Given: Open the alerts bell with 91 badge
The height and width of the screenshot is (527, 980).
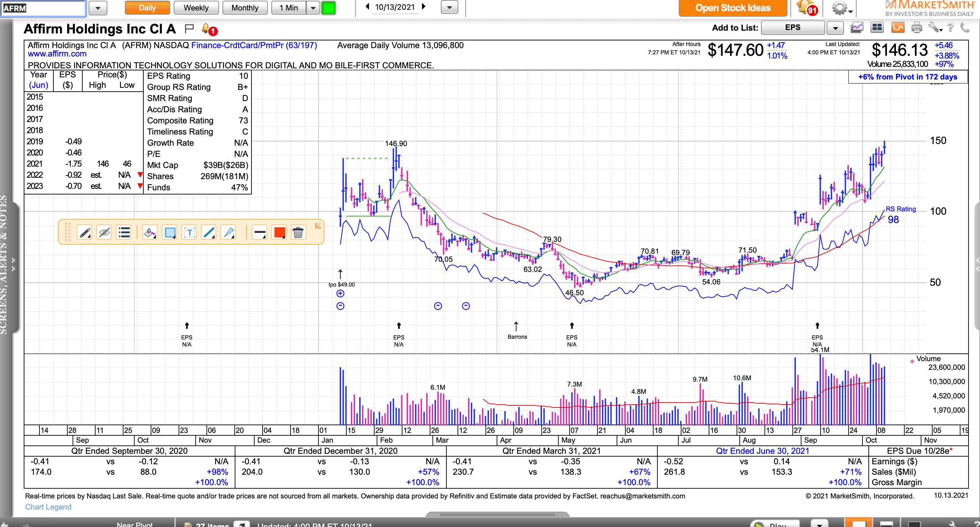Looking at the screenshot, I should (x=807, y=8).
